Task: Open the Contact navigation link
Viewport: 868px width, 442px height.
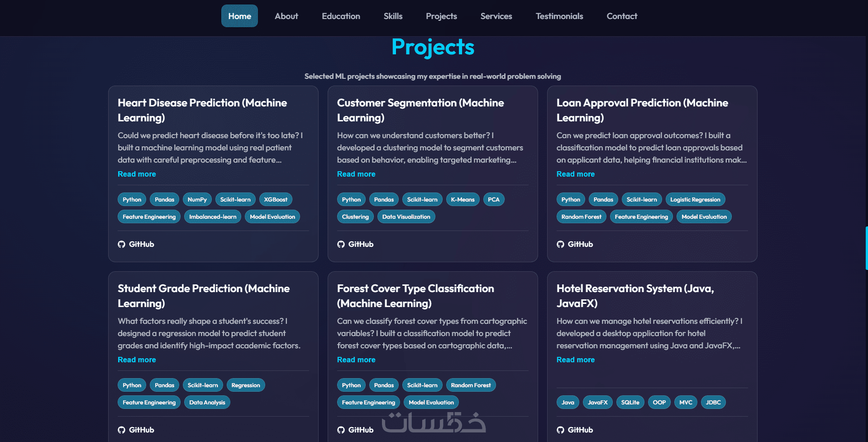Action: pyautogui.click(x=622, y=16)
